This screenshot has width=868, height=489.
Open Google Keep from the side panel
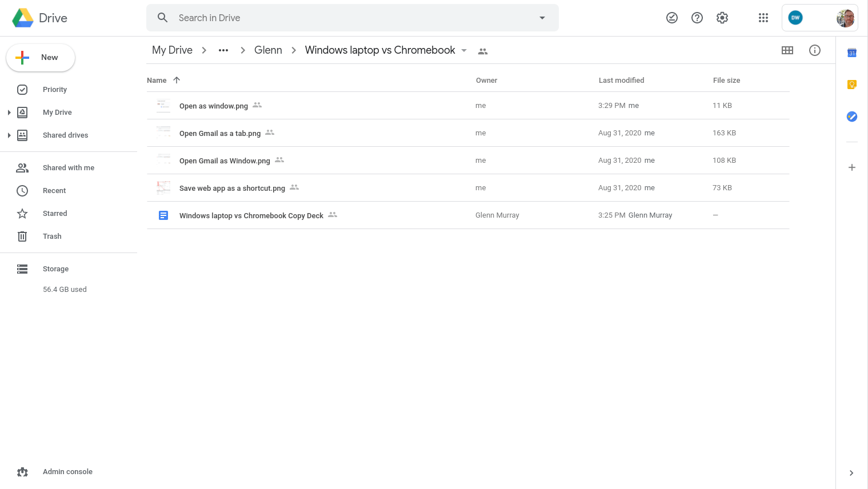click(851, 84)
